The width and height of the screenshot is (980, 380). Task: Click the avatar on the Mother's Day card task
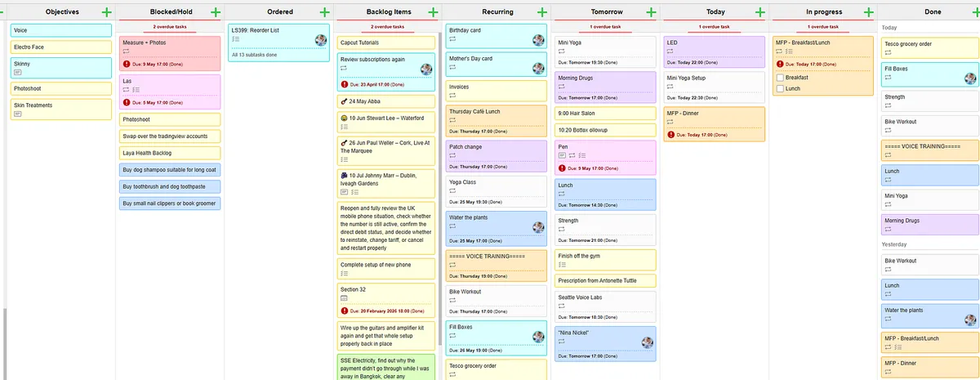539,69
